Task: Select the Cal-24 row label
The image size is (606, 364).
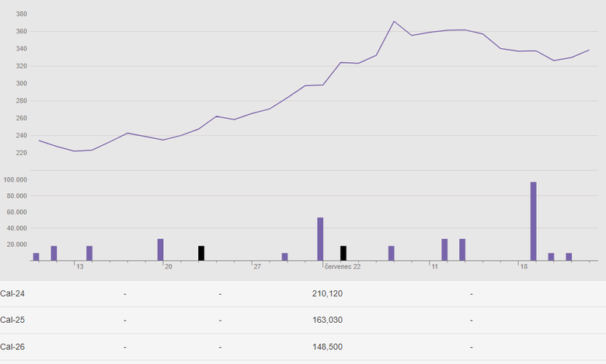Action: (12, 293)
